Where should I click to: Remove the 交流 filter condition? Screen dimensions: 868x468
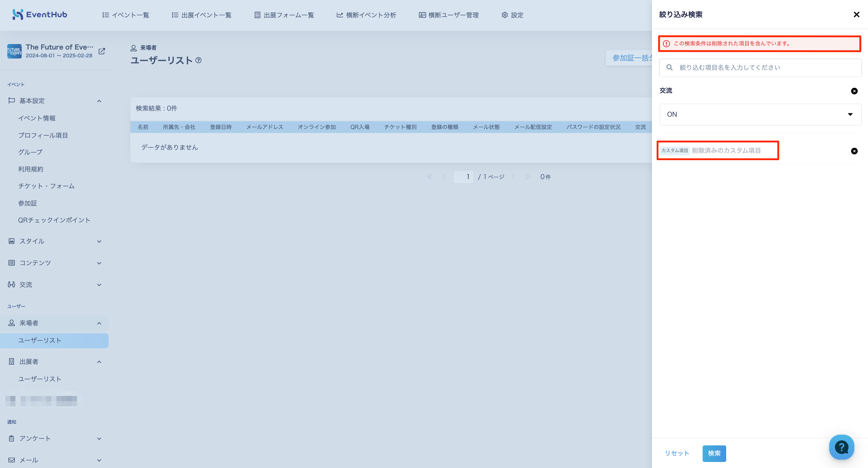pos(854,91)
